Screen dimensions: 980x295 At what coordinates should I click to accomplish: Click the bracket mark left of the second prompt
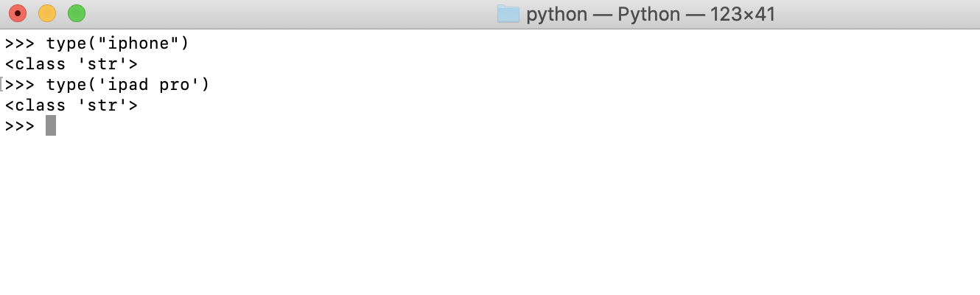click(2, 85)
